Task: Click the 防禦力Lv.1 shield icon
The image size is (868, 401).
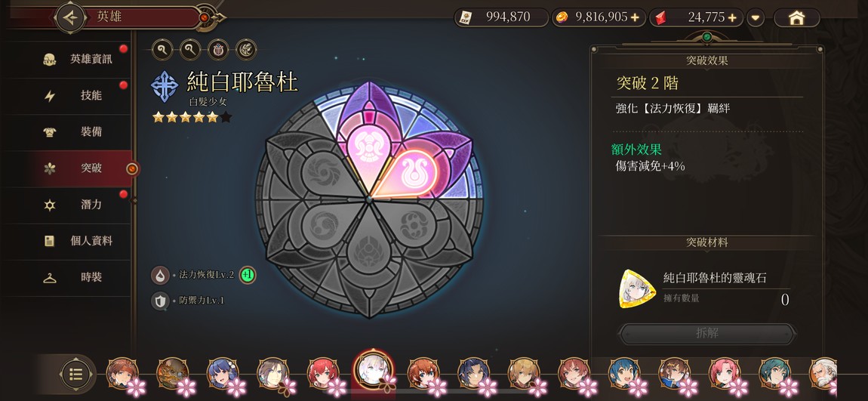Action: [x=160, y=301]
